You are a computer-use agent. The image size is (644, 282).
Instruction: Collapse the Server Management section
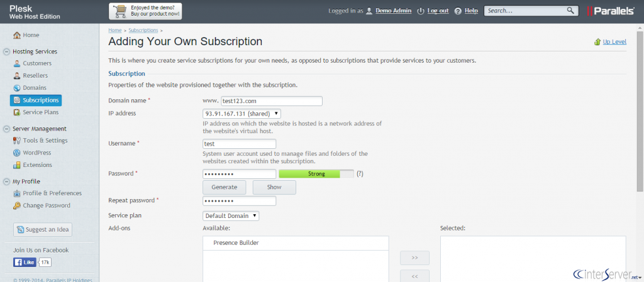tap(6, 129)
